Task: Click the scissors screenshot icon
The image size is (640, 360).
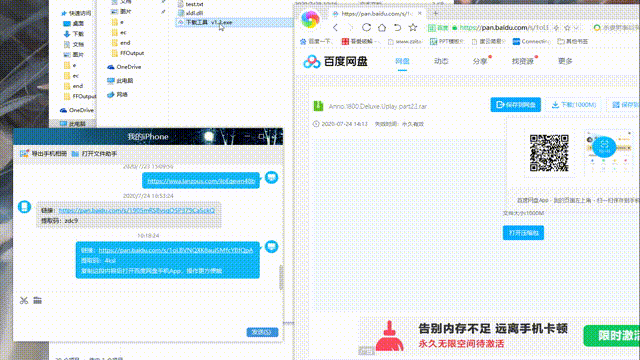Action: 24,301
